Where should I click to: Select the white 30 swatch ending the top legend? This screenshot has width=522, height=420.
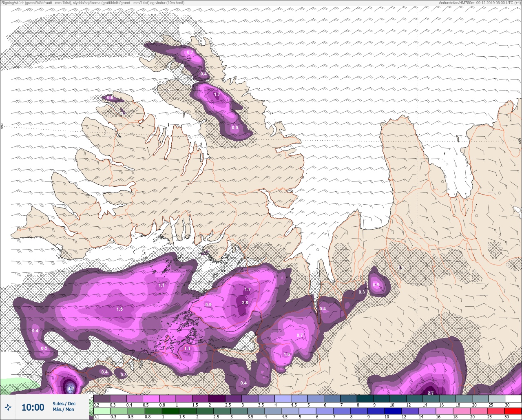tap(513, 399)
